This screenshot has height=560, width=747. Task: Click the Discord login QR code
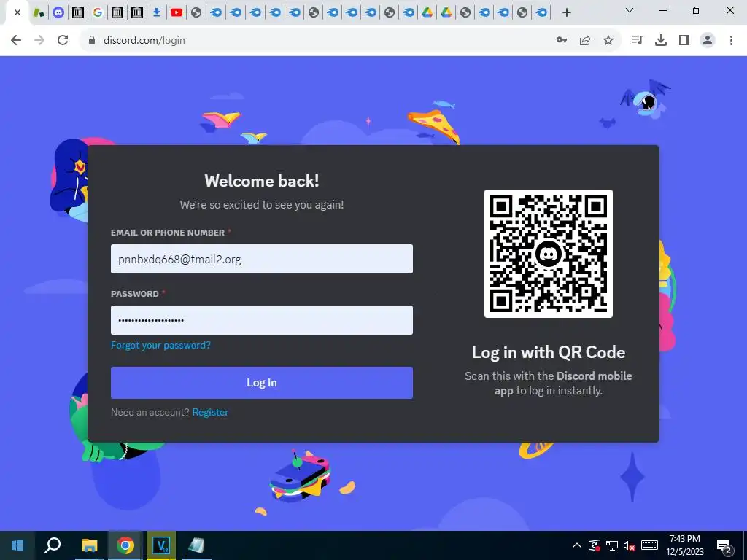pyautogui.click(x=549, y=253)
